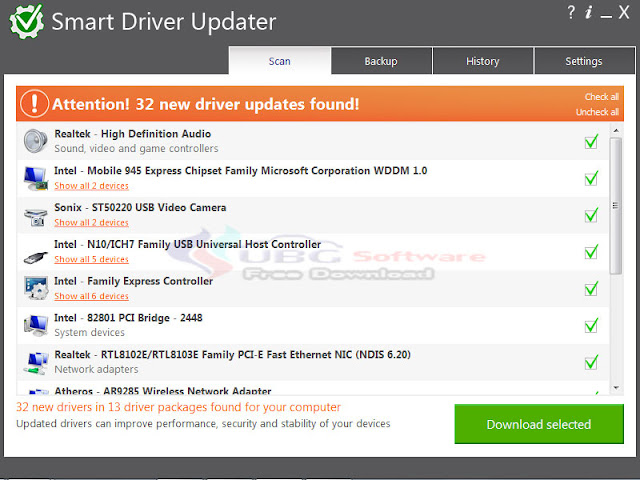Click 'Updated drivers can improve performance' note
The height and width of the screenshot is (480, 640).
coord(203,424)
